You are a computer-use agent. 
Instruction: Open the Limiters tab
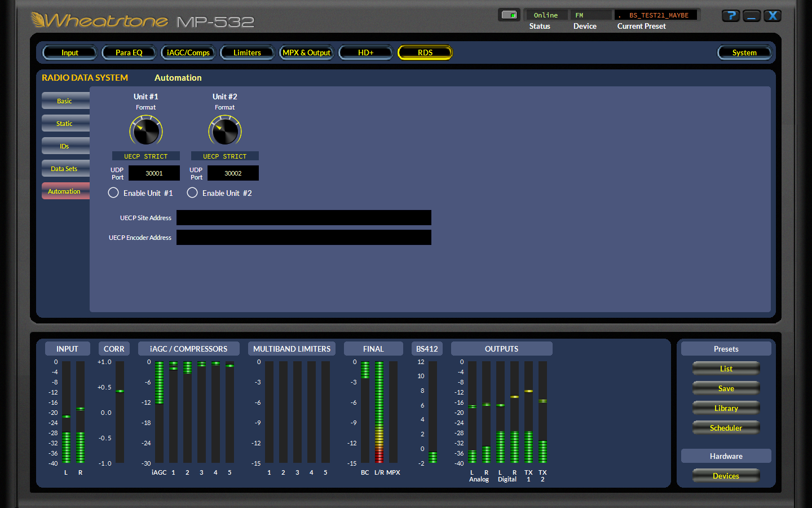pyautogui.click(x=247, y=52)
